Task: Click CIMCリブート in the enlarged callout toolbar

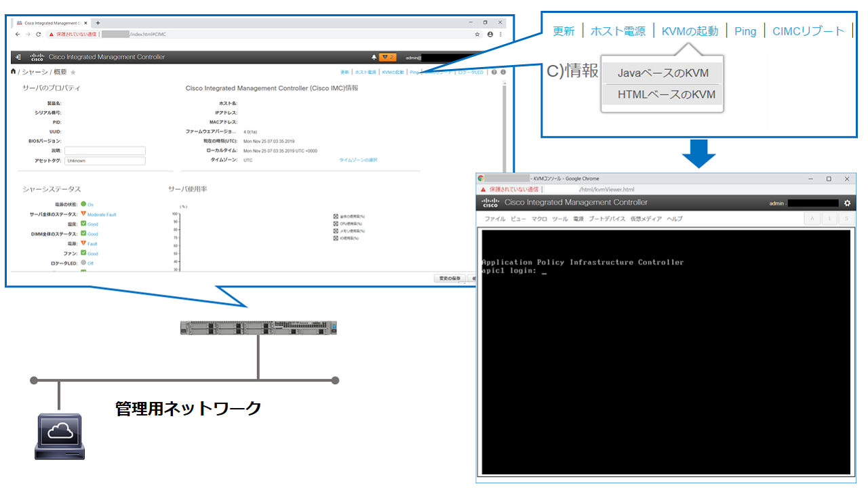Action: tap(809, 31)
